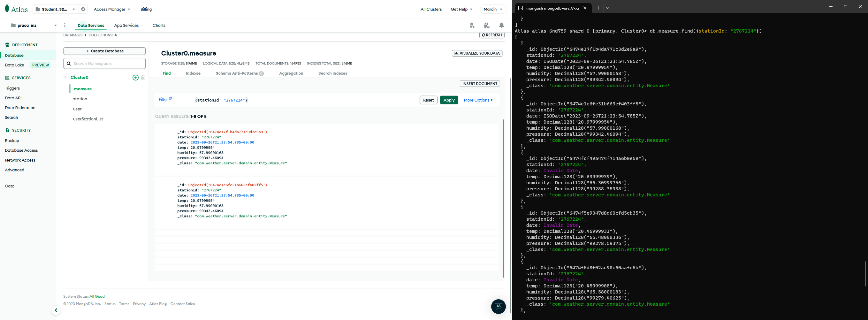Open the project three-dot options menu
The height and width of the screenshot is (320, 868).
pyautogui.click(x=65, y=25)
